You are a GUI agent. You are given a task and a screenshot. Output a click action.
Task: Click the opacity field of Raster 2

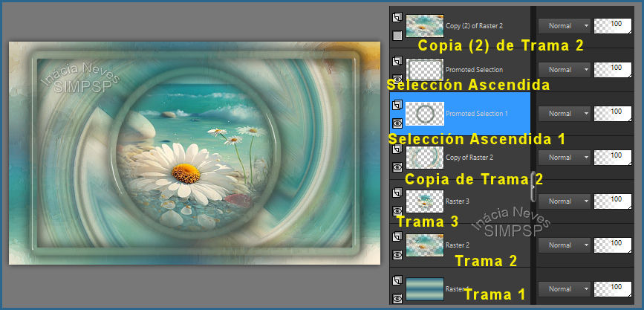[x=613, y=245]
